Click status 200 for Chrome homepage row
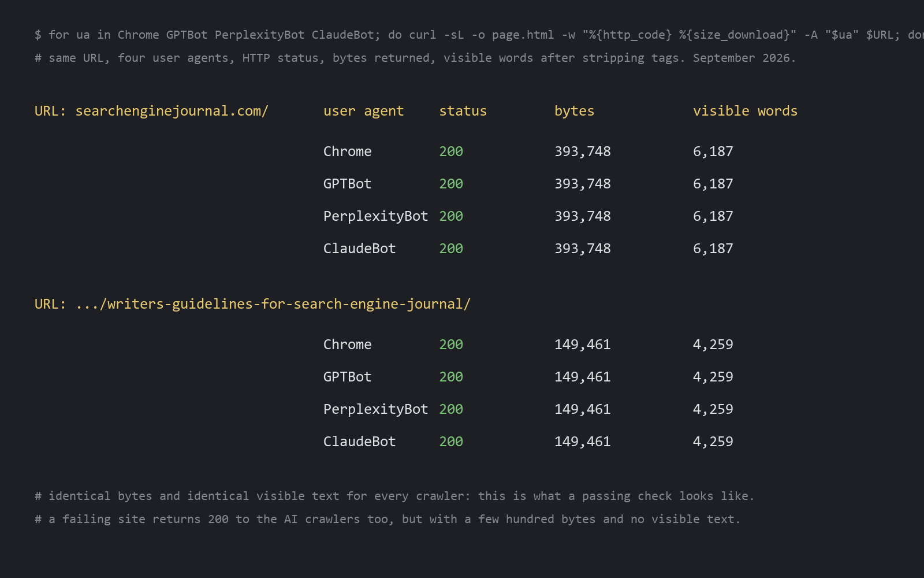This screenshot has width=924, height=578. click(451, 151)
